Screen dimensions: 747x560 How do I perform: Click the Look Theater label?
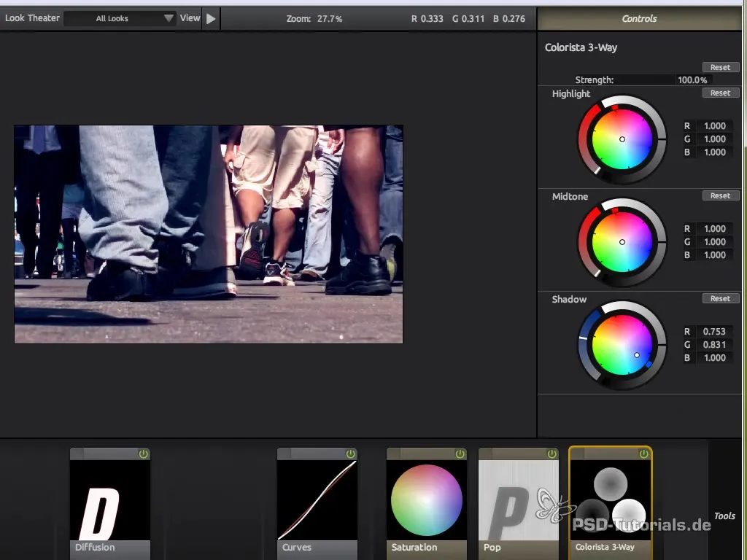click(32, 18)
